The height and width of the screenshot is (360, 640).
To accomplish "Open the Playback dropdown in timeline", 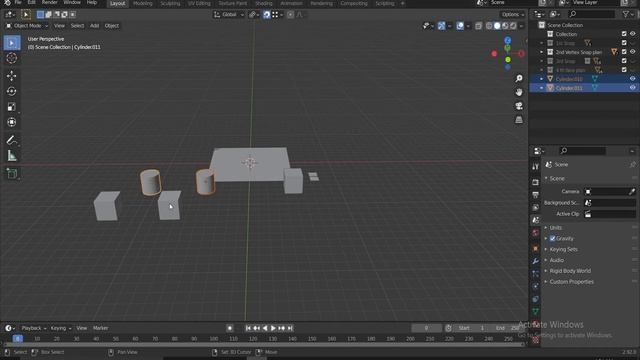I will [x=33, y=328].
